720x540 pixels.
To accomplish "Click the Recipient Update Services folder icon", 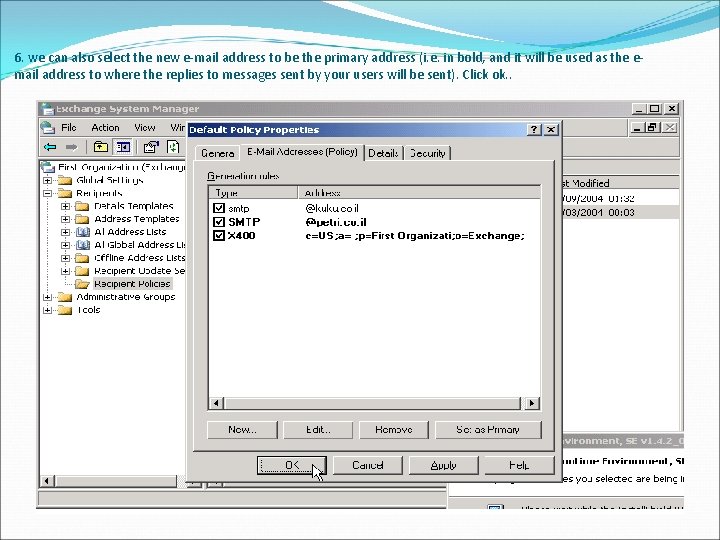I will 82,271.
